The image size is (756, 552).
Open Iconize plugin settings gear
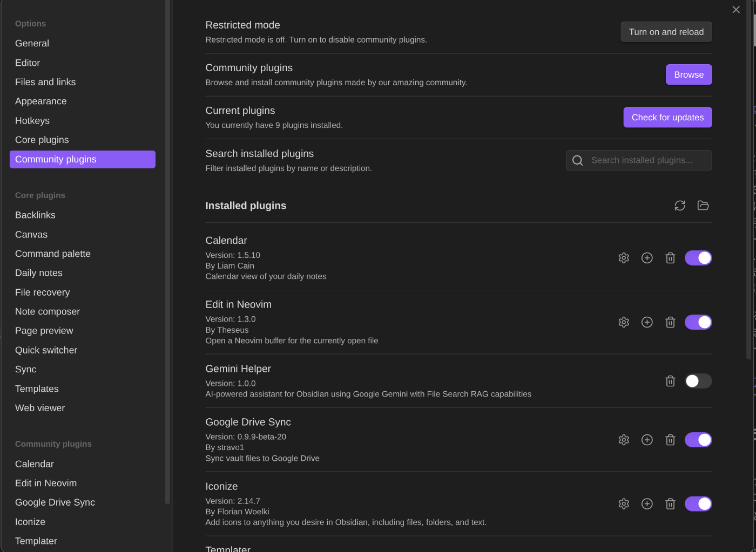coord(624,504)
